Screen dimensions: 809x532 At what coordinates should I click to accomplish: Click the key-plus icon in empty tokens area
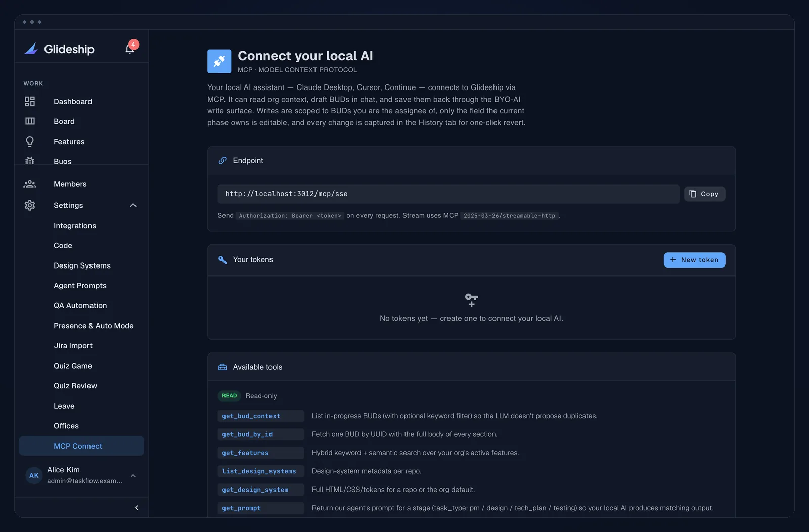(471, 300)
